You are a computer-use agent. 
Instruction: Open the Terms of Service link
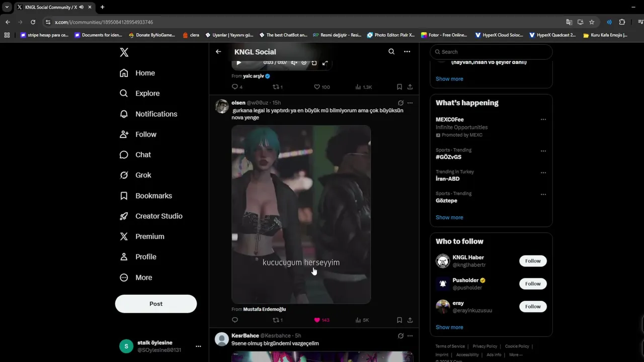pos(450,346)
